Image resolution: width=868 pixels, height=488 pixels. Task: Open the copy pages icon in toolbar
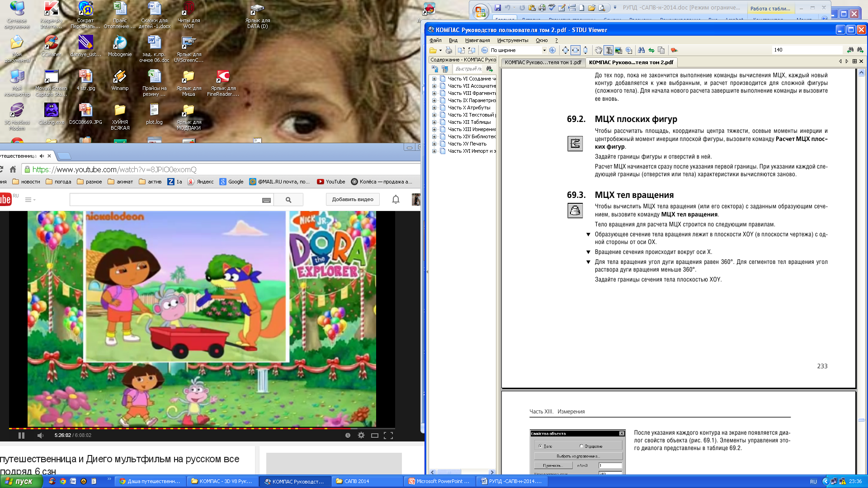pos(661,50)
